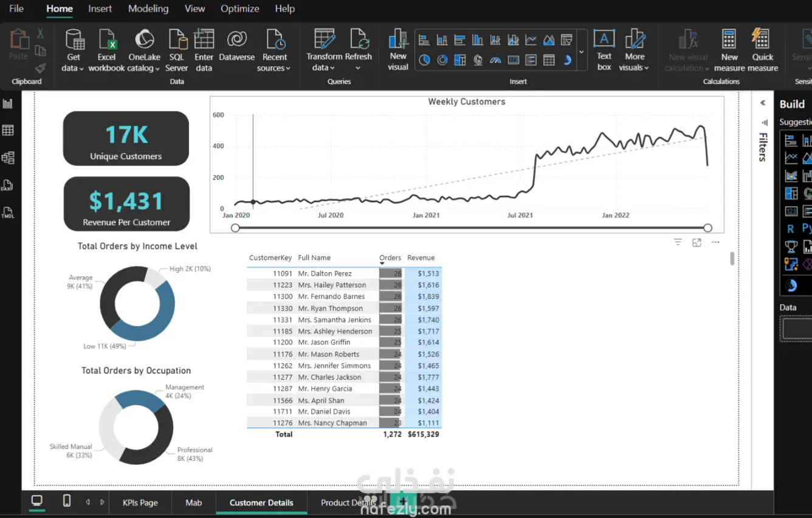The height and width of the screenshot is (518, 812).
Task: Click the New measure button
Action: 729,51
